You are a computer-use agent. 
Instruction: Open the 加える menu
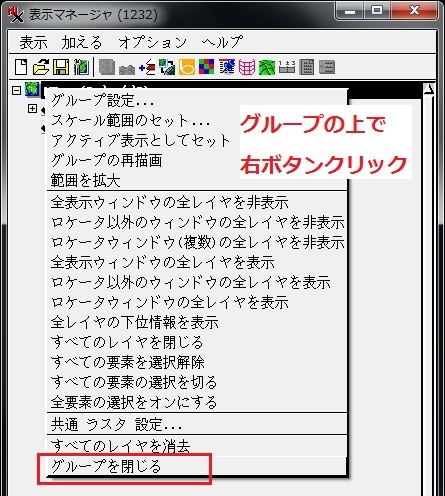[x=82, y=43]
